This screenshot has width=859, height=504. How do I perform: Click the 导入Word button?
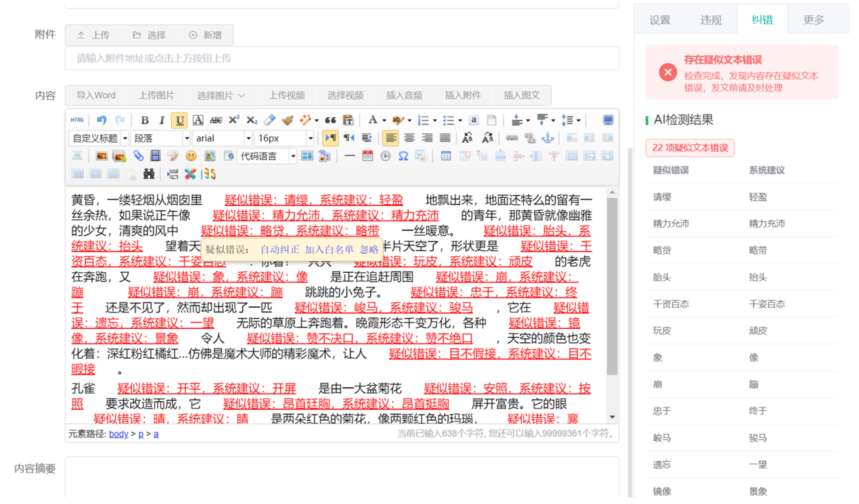[96, 96]
